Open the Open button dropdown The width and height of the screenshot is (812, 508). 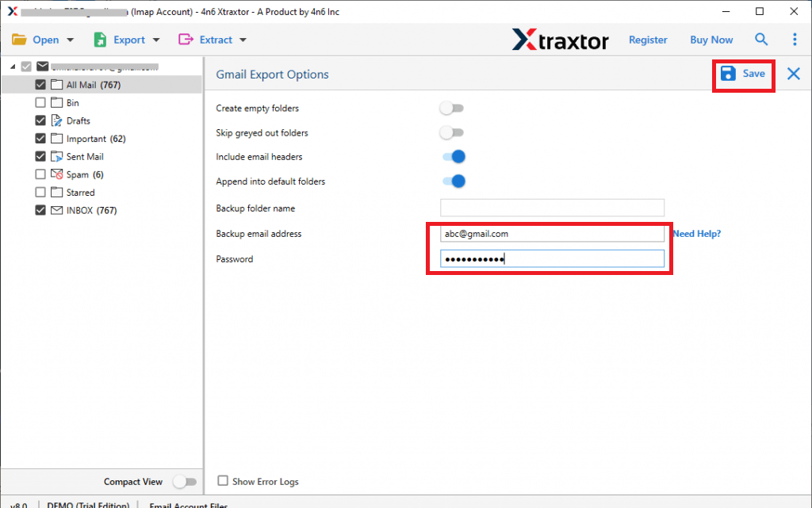pyautogui.click(x=69, y=39)
